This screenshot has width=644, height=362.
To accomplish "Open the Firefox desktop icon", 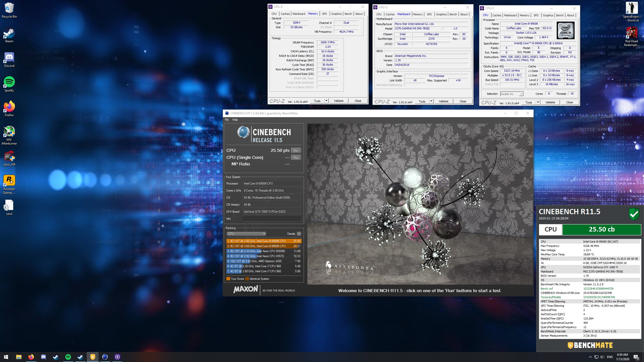I will click(x=9, y=109).
